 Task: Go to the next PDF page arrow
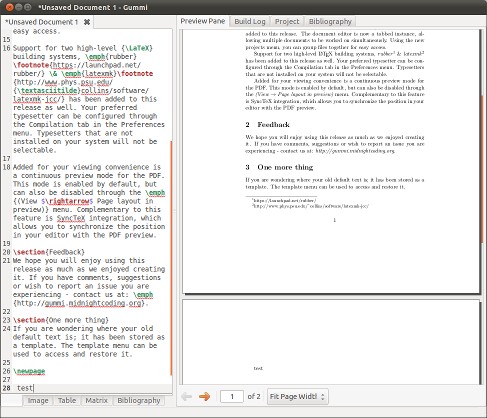(204, 396)
